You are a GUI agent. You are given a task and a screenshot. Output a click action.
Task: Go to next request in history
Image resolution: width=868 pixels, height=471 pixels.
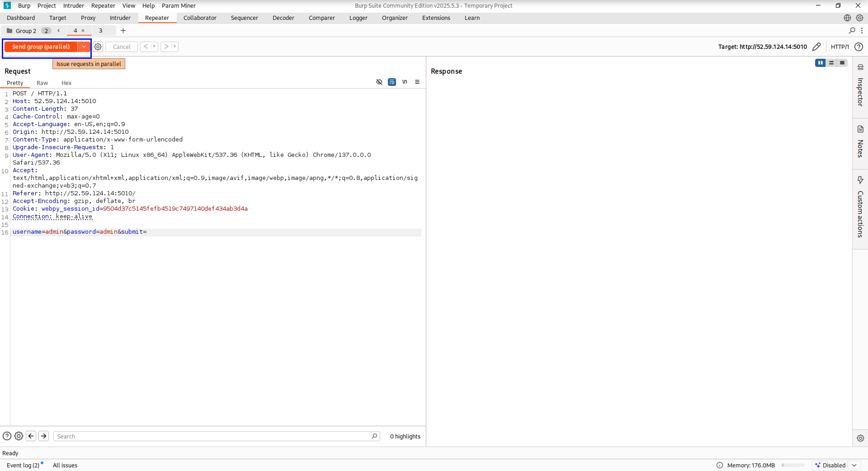(166, 47)
